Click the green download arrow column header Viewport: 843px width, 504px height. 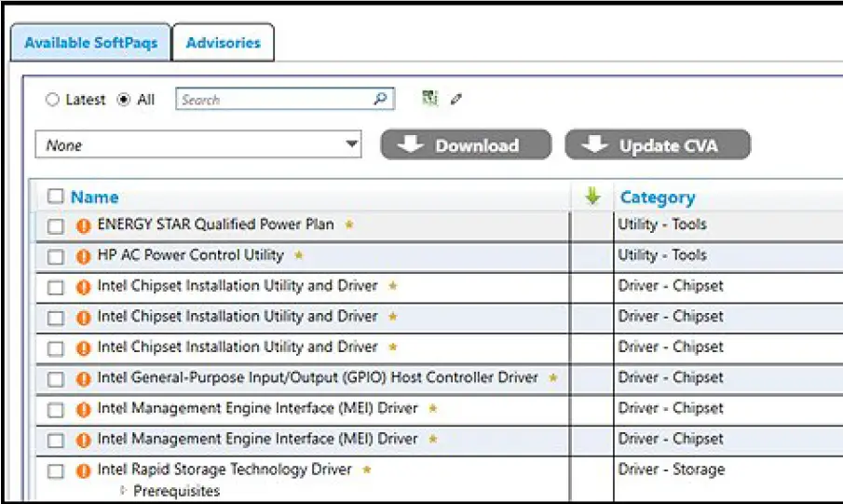tap(592, 197)
